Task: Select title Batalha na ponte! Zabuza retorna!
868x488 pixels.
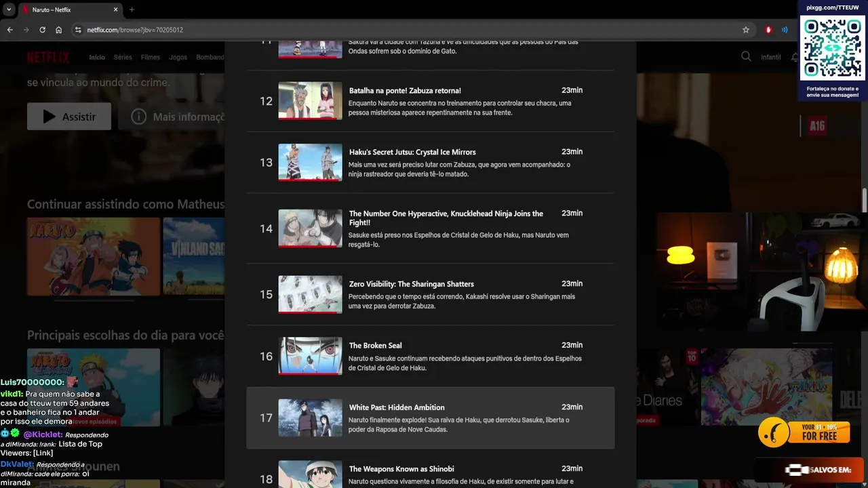Action: point(405,90)
